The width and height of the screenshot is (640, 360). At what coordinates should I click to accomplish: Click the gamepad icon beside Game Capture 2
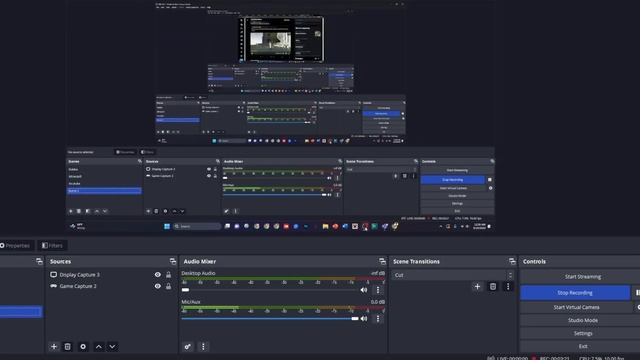tap(53, 286)
